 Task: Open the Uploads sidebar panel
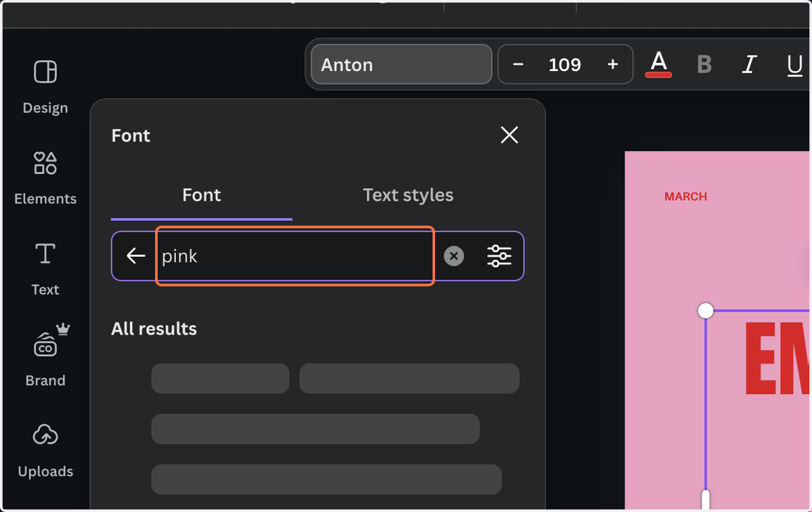point(45,450)
